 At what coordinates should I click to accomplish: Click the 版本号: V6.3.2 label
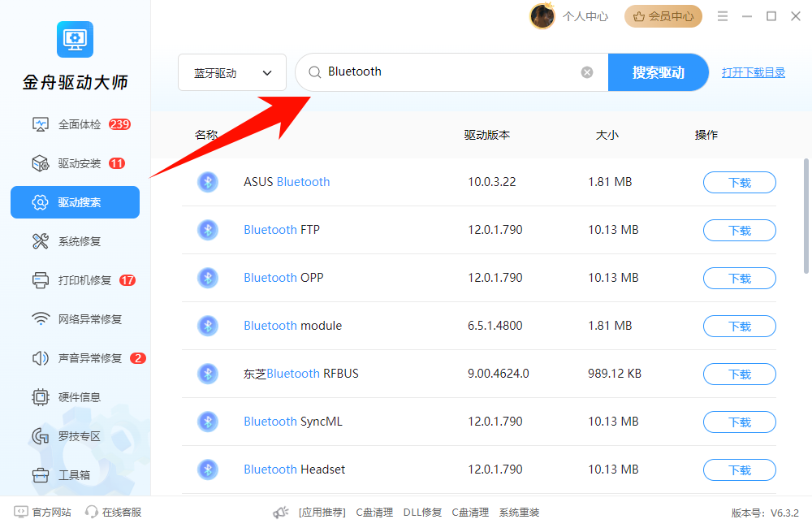pos(765,513)
